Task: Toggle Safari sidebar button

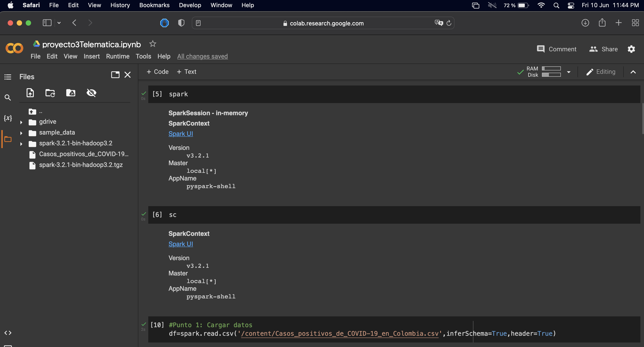Action: coord(47,23)
